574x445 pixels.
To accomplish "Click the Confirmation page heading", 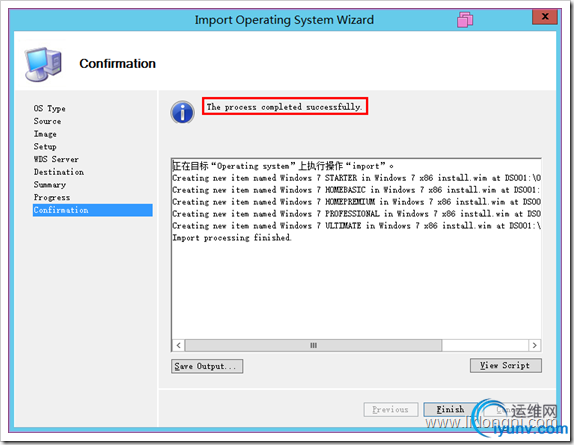I will [x=118, y=63].
